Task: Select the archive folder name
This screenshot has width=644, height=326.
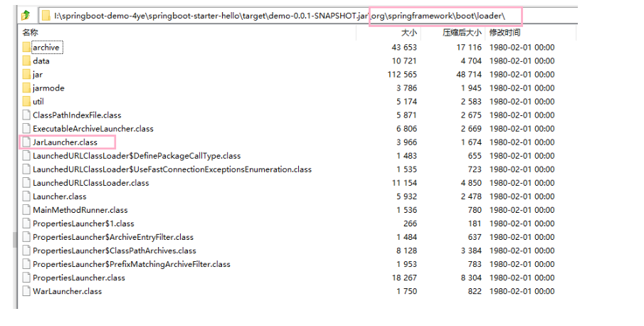Action: tap(46, 47)
